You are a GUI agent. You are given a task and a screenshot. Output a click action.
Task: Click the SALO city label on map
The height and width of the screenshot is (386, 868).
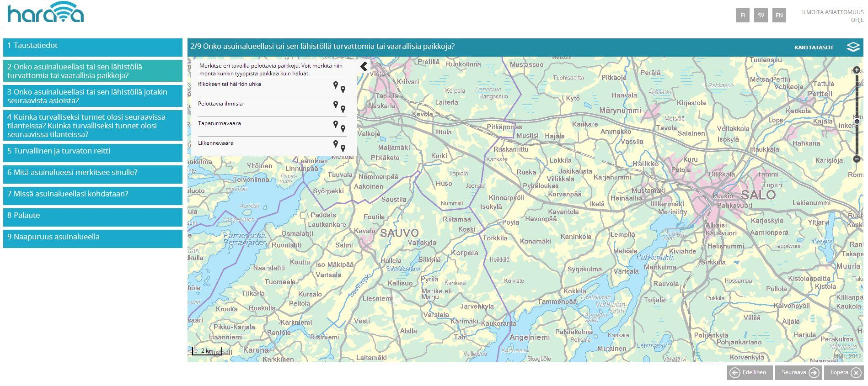[x=758, y=195]
